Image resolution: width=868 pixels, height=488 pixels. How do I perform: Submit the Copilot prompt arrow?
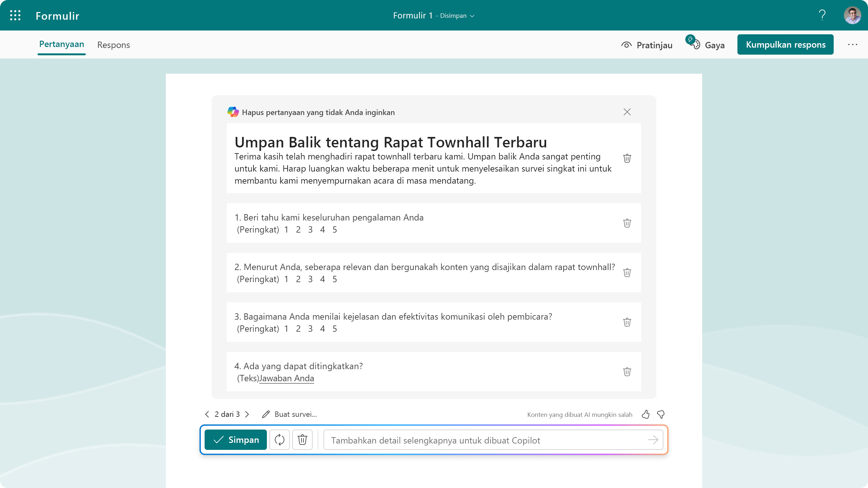[x=653, y=440]
